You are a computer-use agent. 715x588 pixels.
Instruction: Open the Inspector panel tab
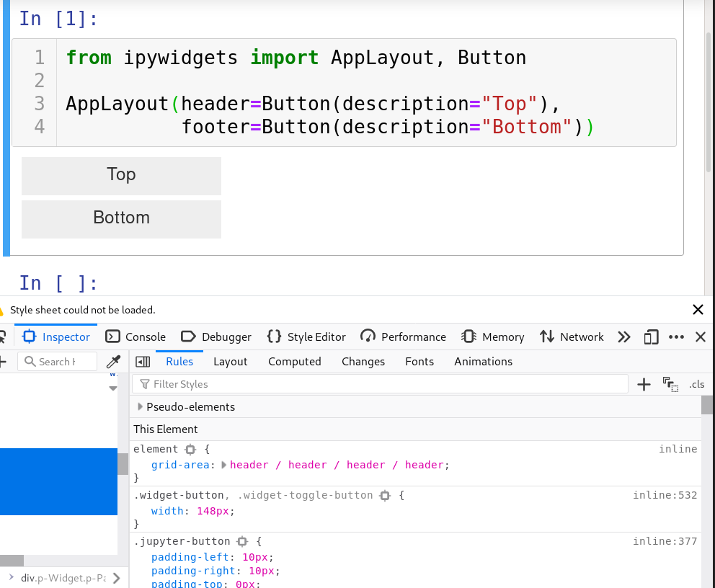[56, 337]
